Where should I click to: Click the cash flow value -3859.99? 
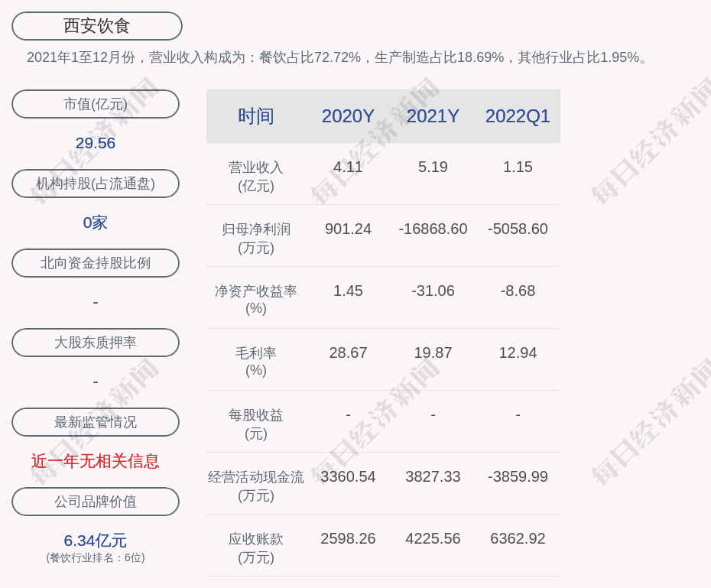tap(518, 476)
